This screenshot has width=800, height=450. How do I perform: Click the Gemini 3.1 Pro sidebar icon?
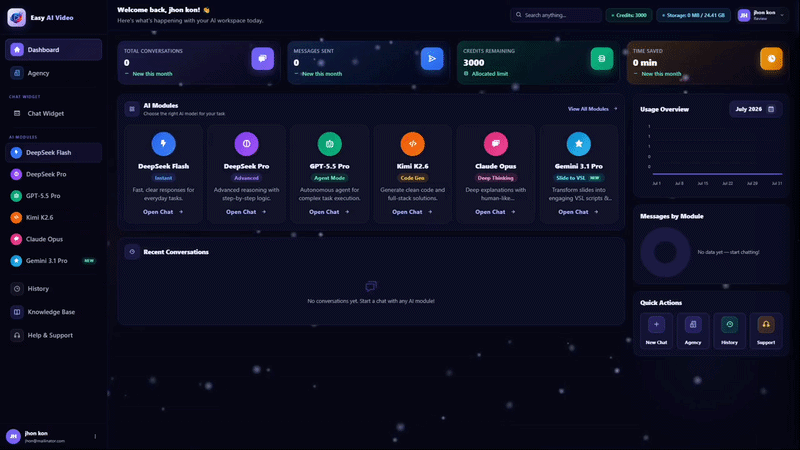point(16,261)
